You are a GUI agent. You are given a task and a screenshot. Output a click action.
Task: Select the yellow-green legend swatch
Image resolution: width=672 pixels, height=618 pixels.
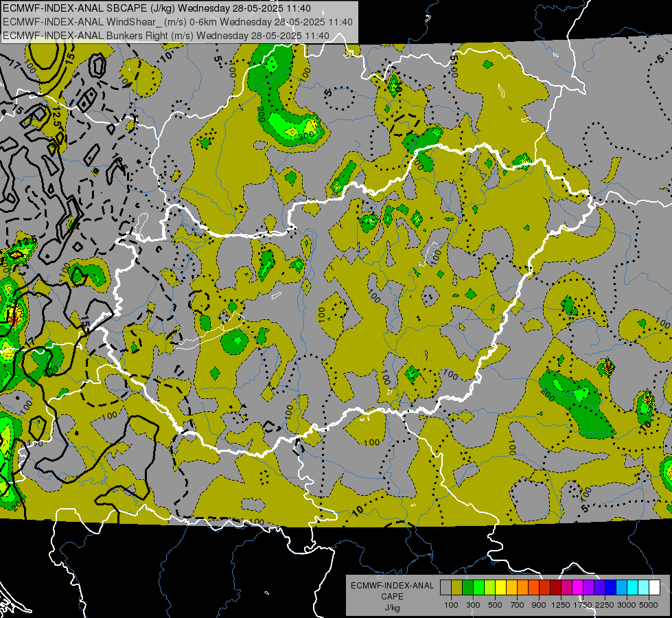pyautogui.click(x=490, y=587)
